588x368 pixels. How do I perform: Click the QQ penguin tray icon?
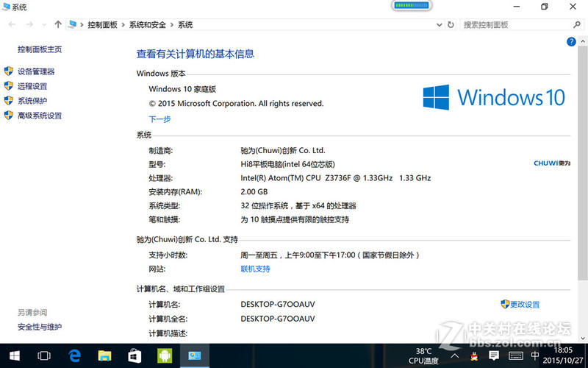[x=474, y=356]
